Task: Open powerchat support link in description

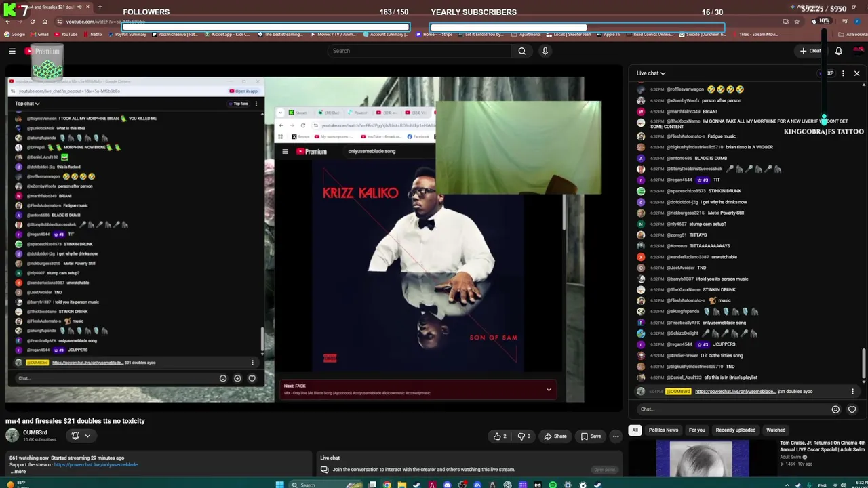Action: pos(96,465)
